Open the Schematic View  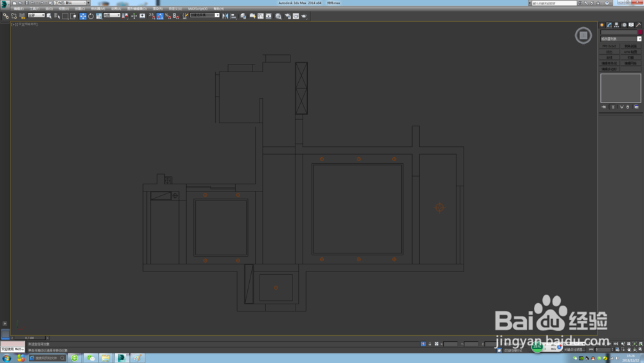pyautogui.click(x=269, y=16)
